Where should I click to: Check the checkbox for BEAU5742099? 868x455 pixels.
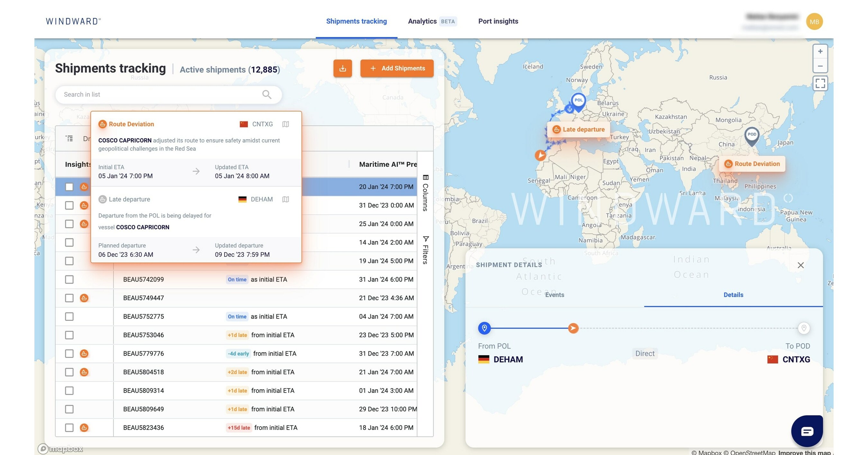(x=69, y=279)
